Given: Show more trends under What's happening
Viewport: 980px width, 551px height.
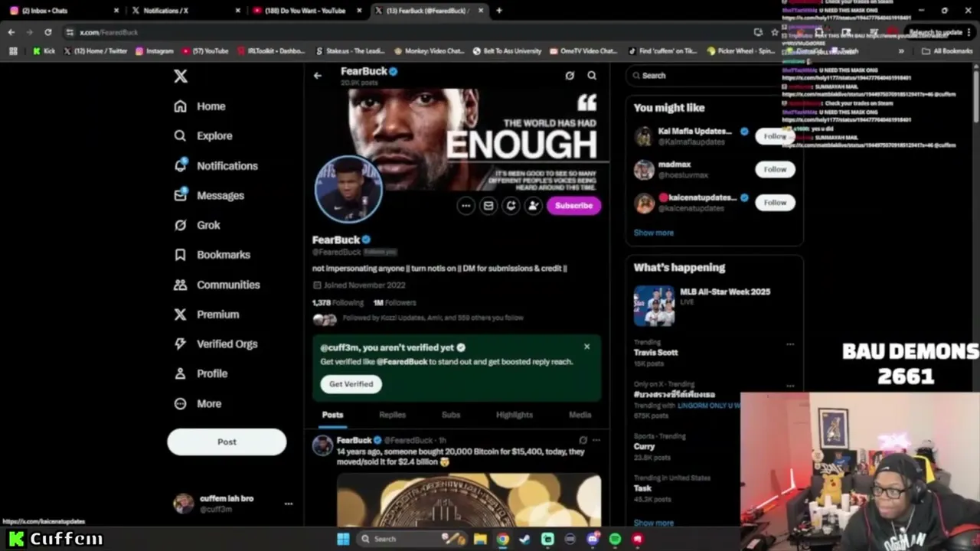Looking at the screenshot, I should pos(654,523).
